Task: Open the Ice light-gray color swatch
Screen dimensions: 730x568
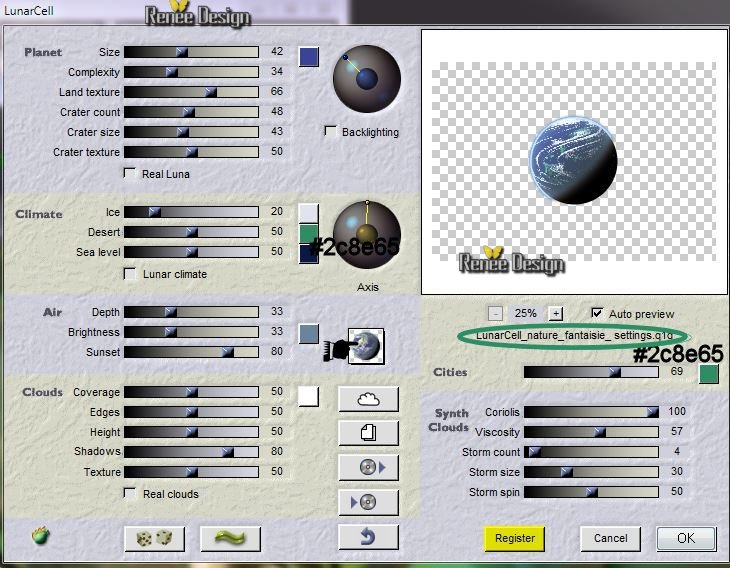Action: [x=309, y=213]
